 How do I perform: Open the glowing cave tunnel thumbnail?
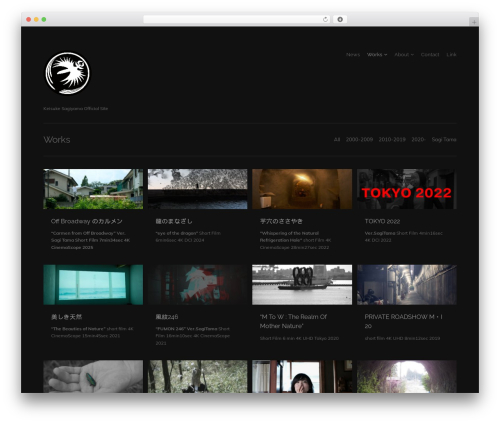point(302,189)
